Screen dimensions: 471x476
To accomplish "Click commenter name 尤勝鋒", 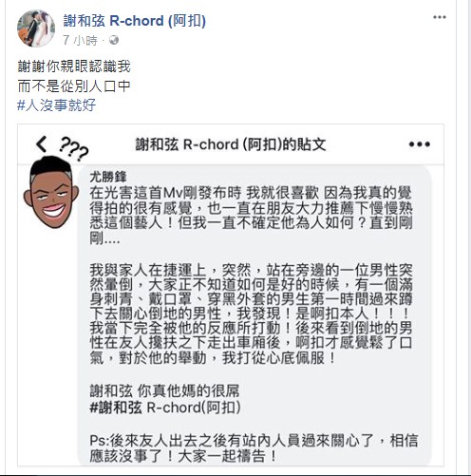I will pos(108,177).
